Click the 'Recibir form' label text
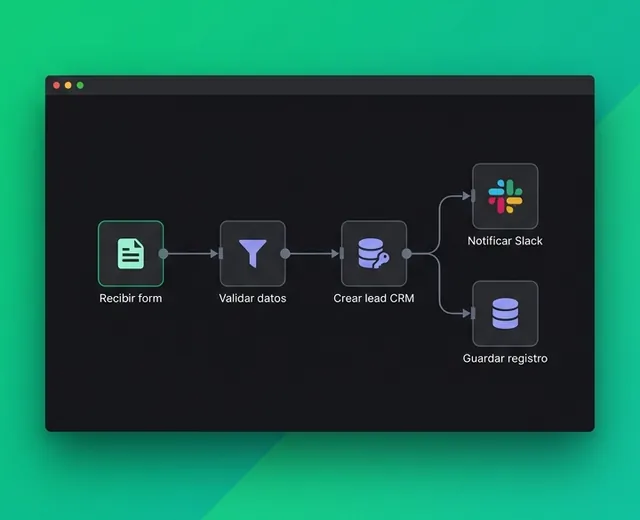Screen dimensions: 640x520 tap(131, 298)
